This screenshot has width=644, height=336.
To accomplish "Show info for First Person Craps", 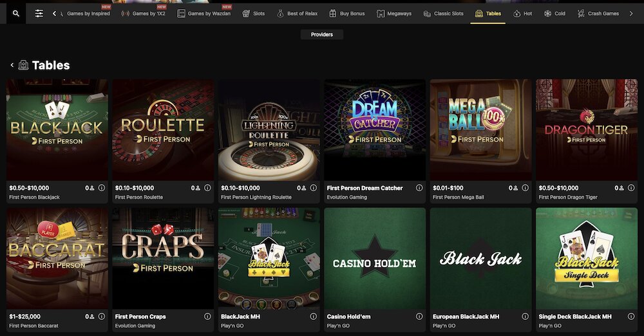I will [x=207, y=316].
